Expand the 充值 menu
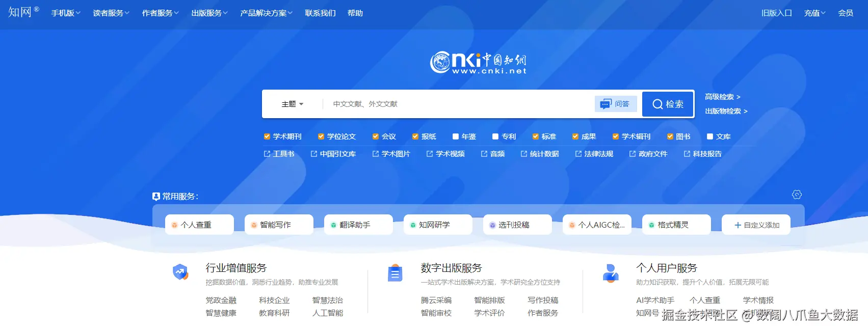Image resolution: width=868 pixels, height=332 pixels. coord(815,13)
